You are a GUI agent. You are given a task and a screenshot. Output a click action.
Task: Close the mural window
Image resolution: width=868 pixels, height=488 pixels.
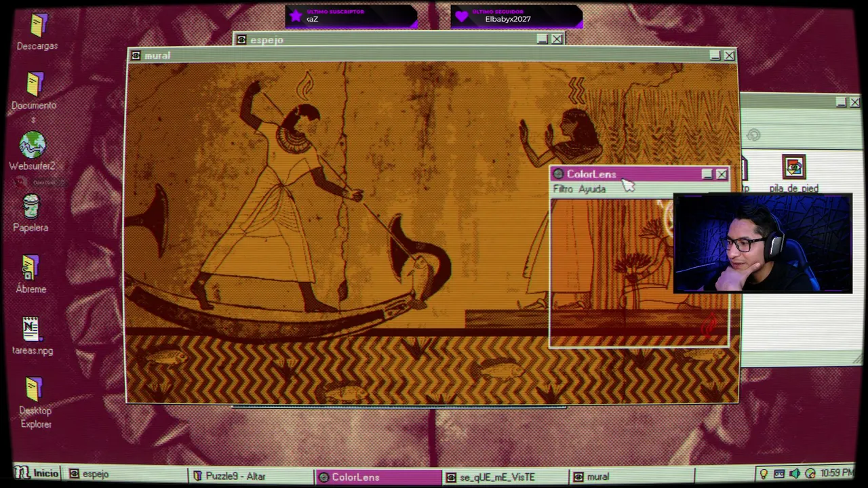click(730, 56)
